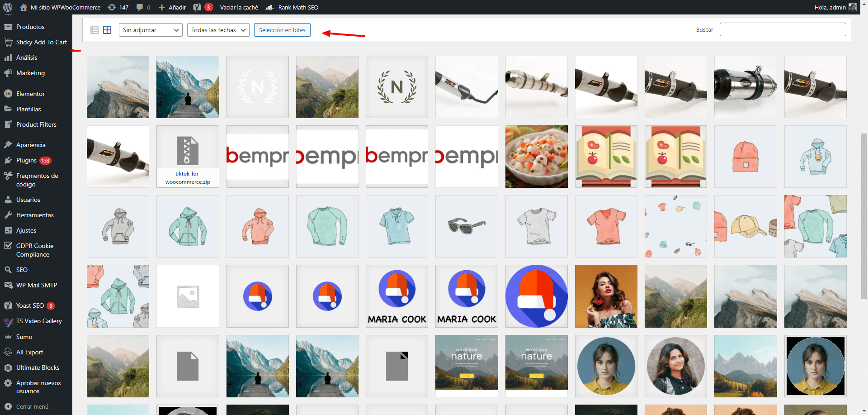Image resolution: width=868 pixels, height=415 pixels.
Task: Collapse menu via Cerrar menú icon
Action: 8,406
